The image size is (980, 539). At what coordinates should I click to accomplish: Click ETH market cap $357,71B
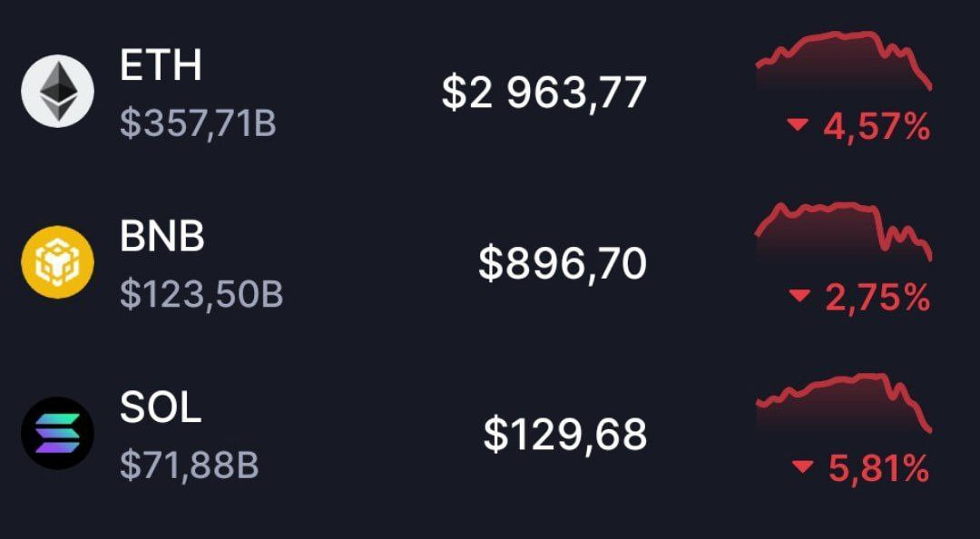pyautogui.click(x=198, y=123)
